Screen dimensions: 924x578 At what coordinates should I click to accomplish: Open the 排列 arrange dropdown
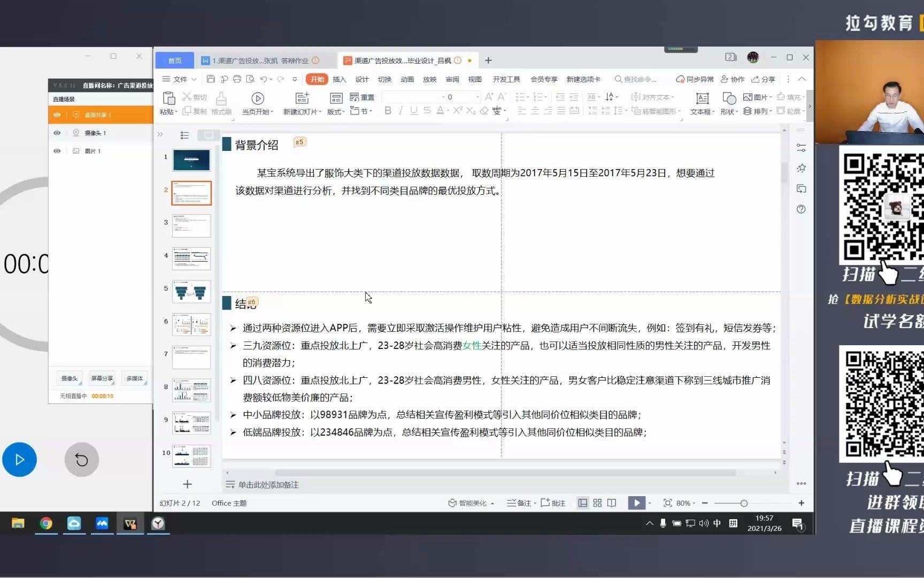(757, 111)
